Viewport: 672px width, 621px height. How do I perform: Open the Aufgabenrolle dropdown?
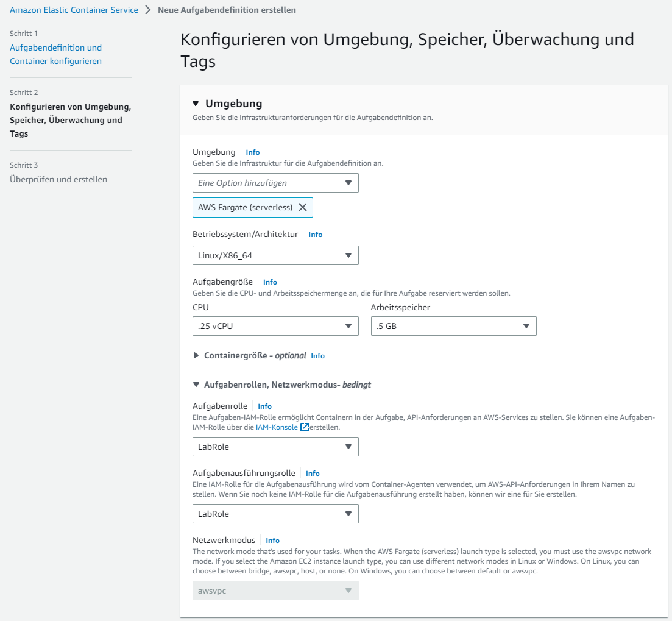tap(275, 447)
